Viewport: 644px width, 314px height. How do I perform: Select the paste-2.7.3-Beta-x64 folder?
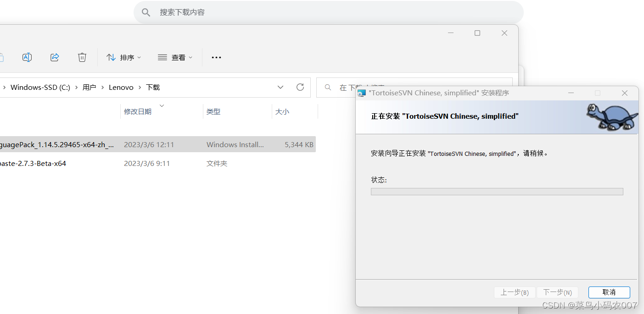33,163
